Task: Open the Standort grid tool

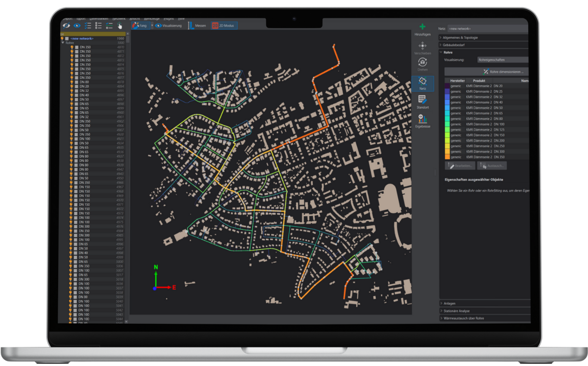Action: pos(422,100)
